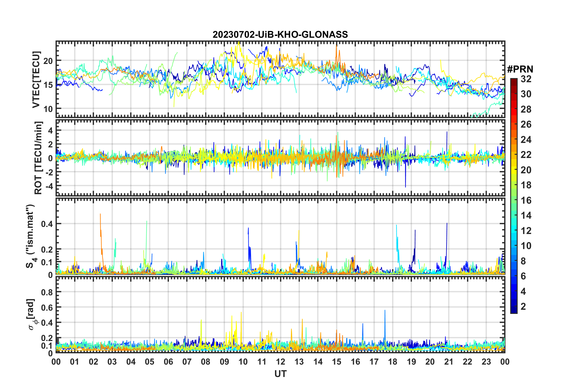Select the 18 hour x-axis tick label

tap(393, 362)
